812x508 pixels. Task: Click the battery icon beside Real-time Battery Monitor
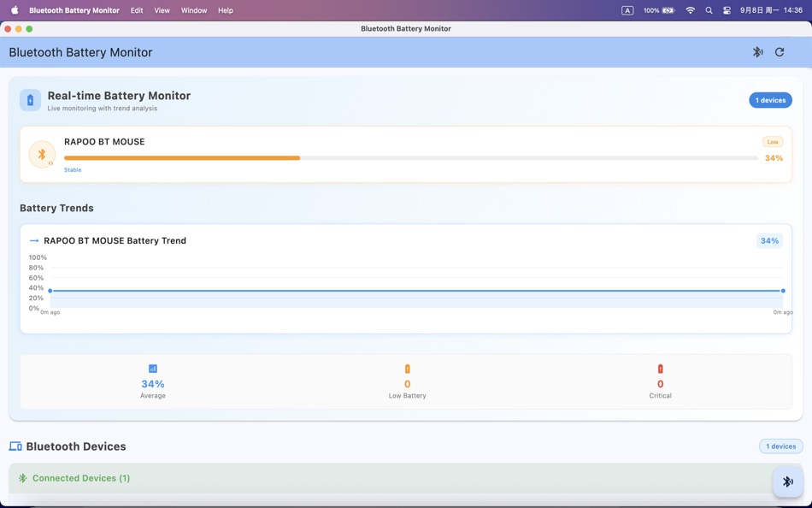[x=30, y=100]
